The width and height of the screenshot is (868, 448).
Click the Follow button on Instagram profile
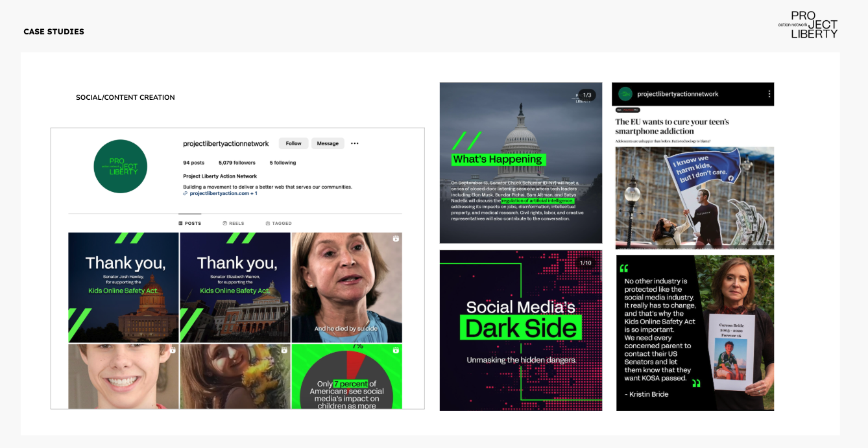tap(293, 143)
